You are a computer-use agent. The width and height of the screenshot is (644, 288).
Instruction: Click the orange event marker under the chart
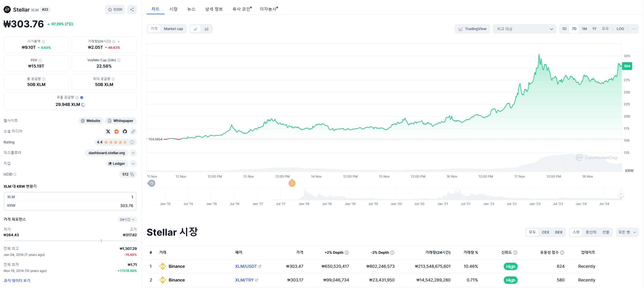[x=292, y=183]
